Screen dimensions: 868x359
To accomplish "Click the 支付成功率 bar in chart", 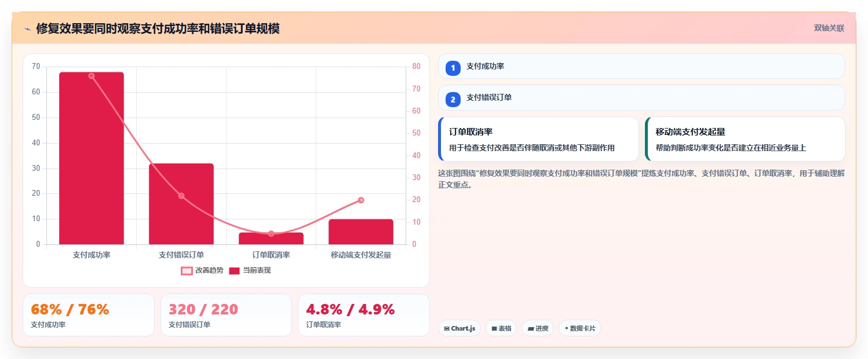I will tap(92, 158).
